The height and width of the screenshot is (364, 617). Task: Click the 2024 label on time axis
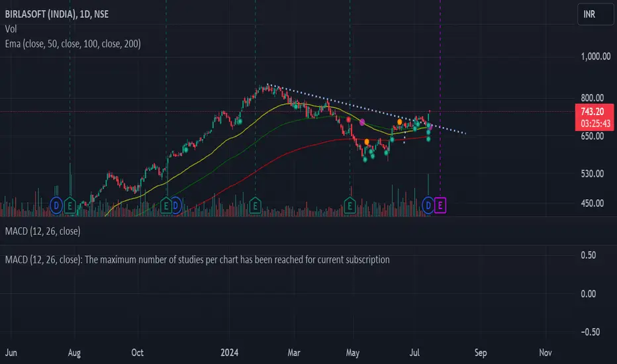tap(230, 353)
